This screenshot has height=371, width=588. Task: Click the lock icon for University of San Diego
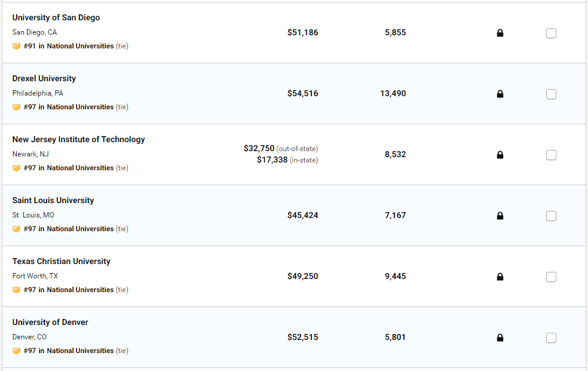click(500, 33)
